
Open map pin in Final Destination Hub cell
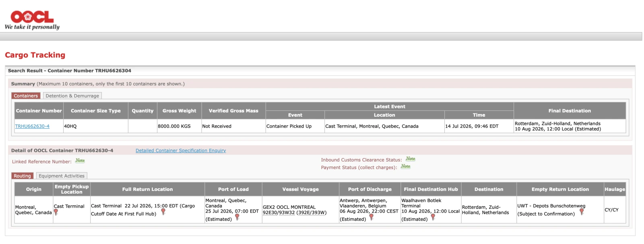433,217
